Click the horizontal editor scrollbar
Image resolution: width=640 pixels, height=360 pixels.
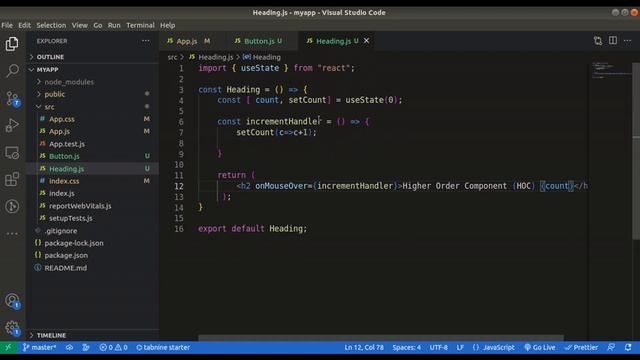[x=381, y=338]
